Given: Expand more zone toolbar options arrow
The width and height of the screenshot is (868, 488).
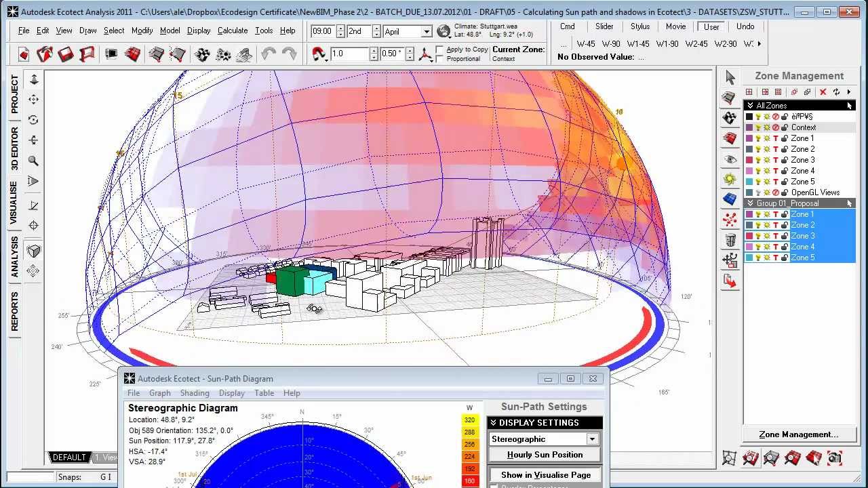Looking at the screenshot, I should pos(848,92).
